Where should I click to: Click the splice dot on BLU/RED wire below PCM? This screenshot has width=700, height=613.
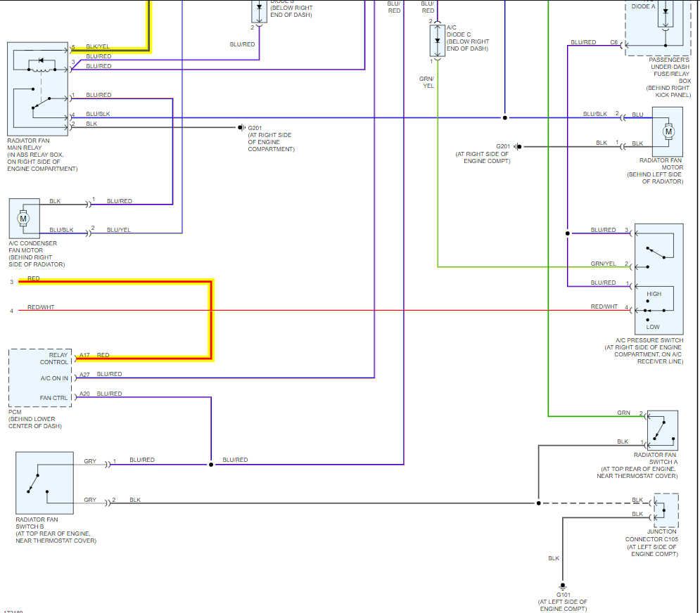click(211, 465)
